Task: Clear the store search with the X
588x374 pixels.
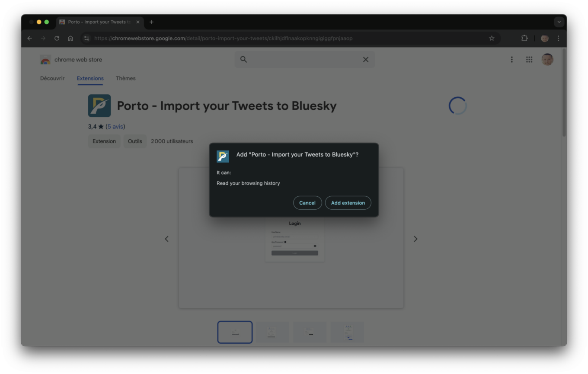Action: click(366, 60)
